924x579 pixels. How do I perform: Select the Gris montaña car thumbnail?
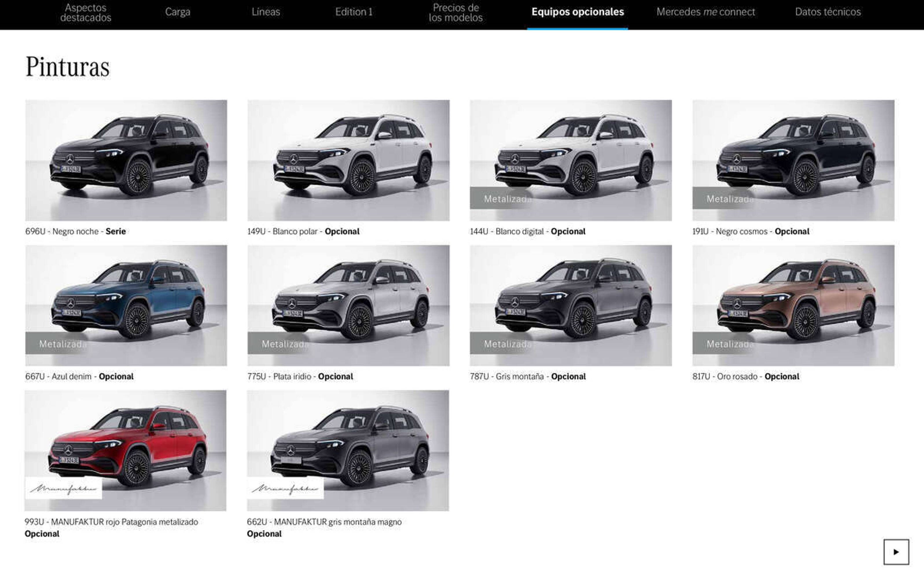[571, 306]
